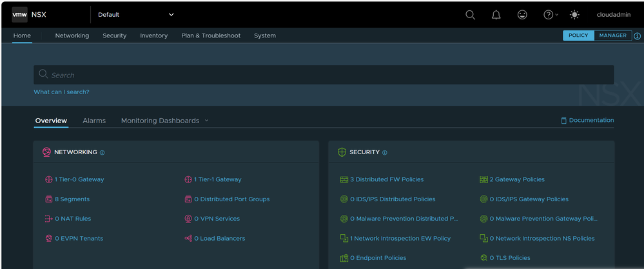This screenshot has width=644, height=269.
Task: Click the Network Introspection NS Policies icon
Action: [483, 238]
